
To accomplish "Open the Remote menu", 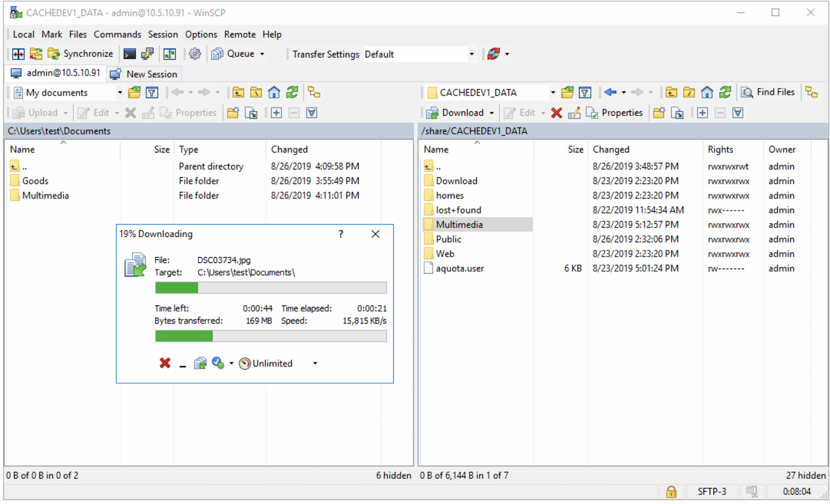I will [240, 34].
